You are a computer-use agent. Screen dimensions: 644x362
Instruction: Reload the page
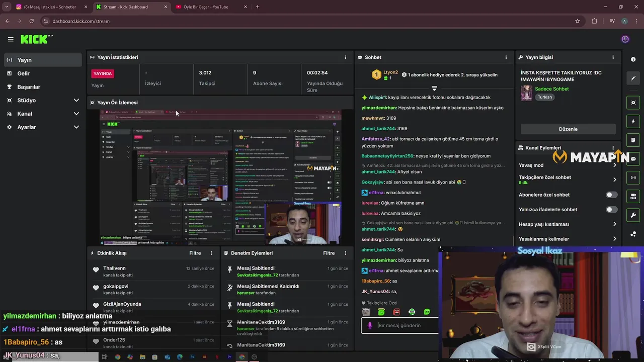(x=31, y=21)
